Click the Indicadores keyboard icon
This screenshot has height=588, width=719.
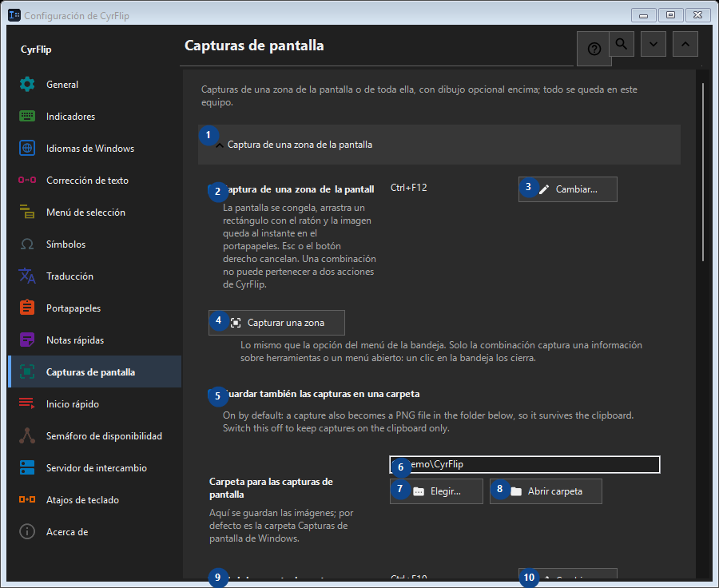(27, 116)
